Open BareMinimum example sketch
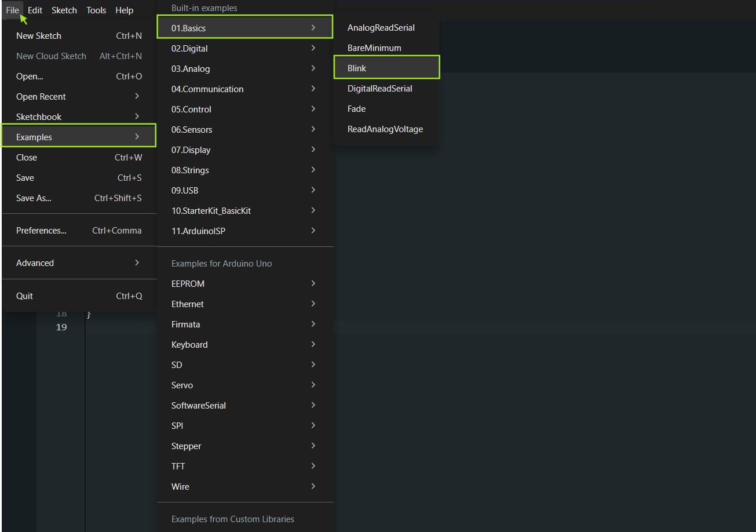756x532 pixels. pyautogui.click(x=386, y=48)
